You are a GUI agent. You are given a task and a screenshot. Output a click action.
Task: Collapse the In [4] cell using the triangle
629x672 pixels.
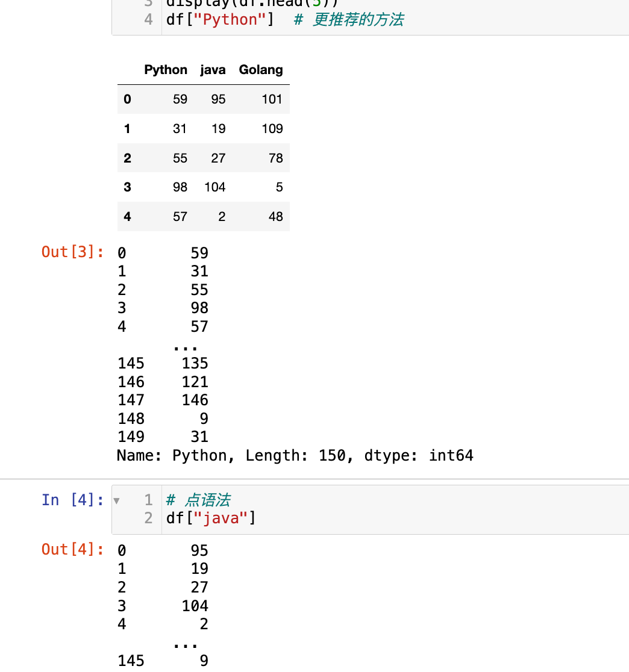116,500
